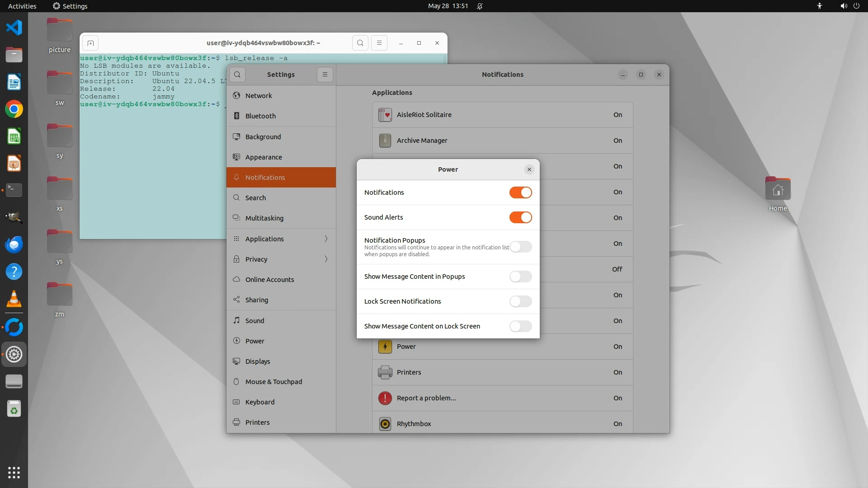Toggle Show Message Content in Popups
Image resolution: width=868 pixels, height=488 pixels.
pos(520,277)
